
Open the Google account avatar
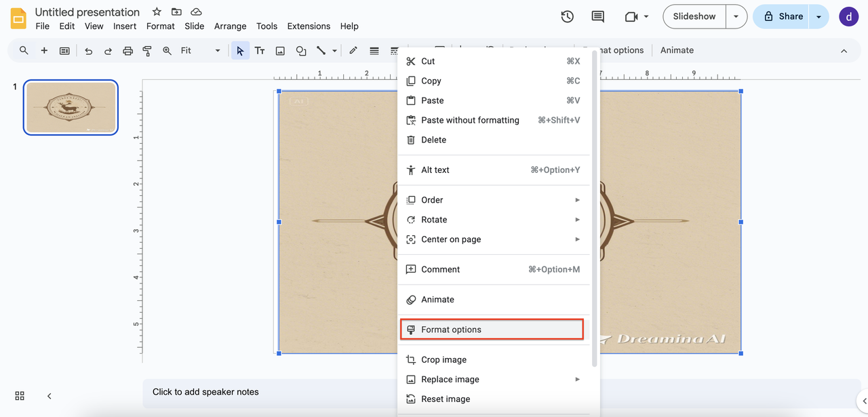[x=848, y=16]
